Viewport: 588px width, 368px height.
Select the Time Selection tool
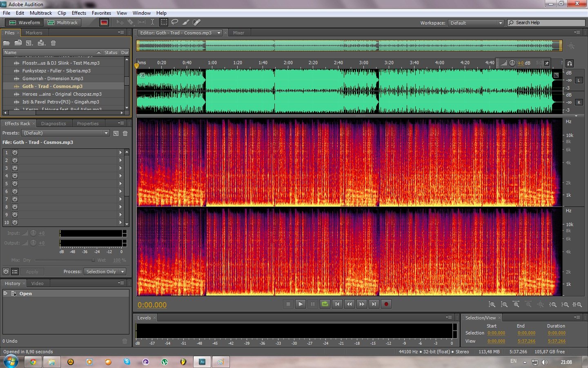tap(152, 22)
